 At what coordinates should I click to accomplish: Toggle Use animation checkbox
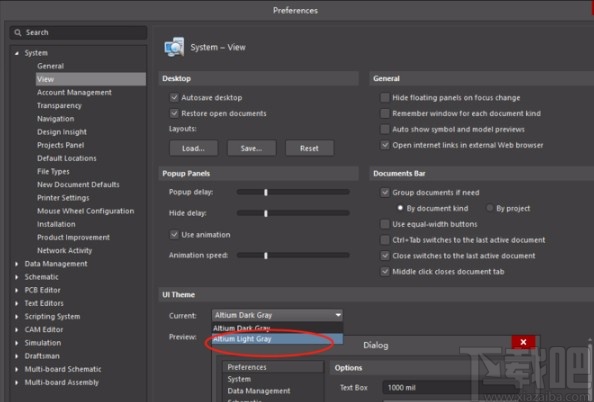click(174, 235)
